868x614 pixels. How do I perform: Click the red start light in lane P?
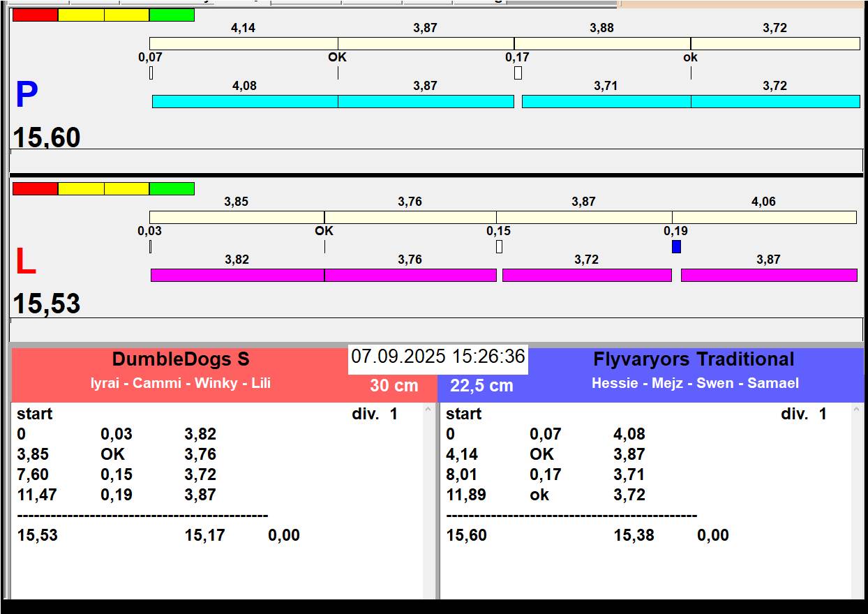36,15
